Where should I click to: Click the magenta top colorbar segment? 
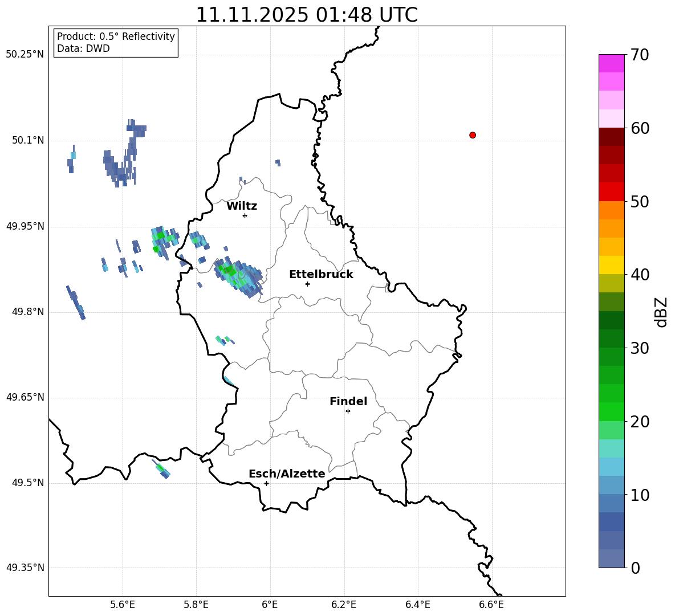[612, 63]
